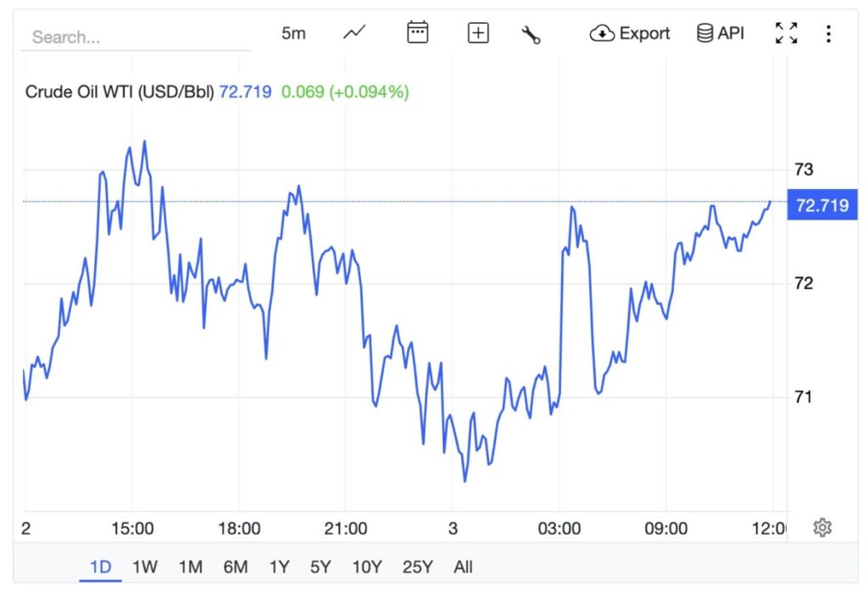Open the three-dot more options menu

[828, 34]
